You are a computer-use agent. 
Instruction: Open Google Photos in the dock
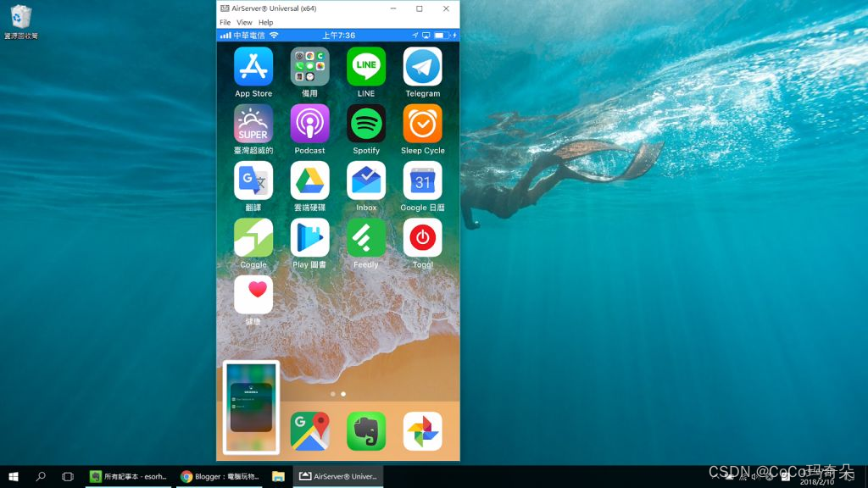422,431
